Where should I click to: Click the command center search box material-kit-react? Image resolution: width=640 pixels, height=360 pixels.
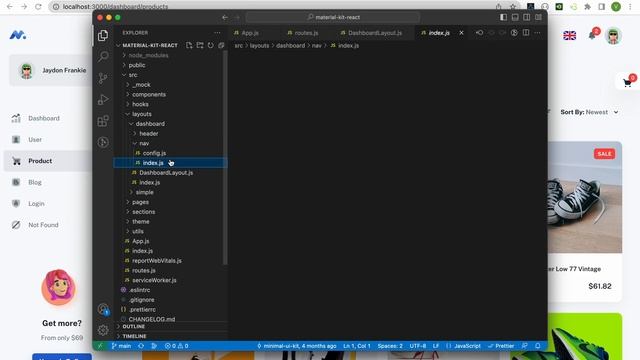(x=333, y=17)
